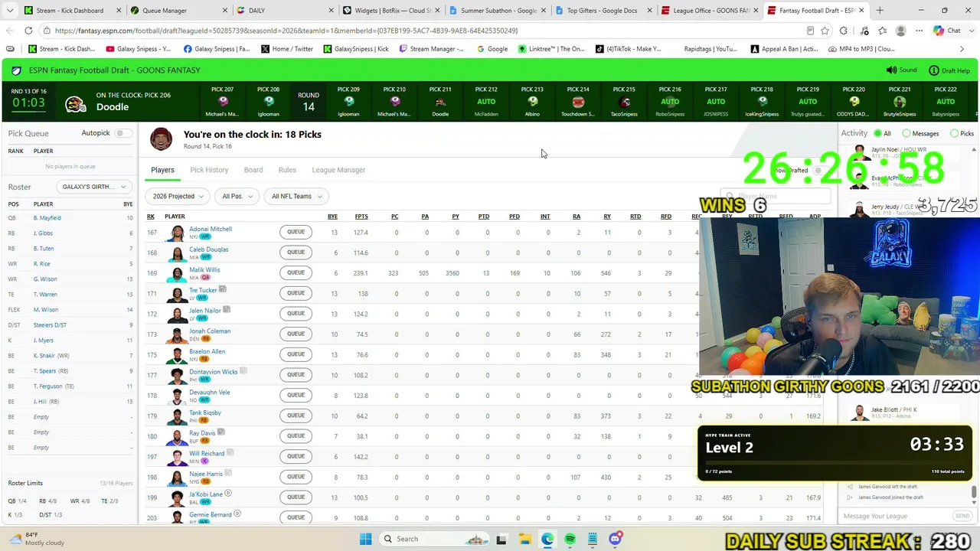Viewport: 980px width, 551px height.
Task: Click the Windows Start icon
Action: (365, 539)
